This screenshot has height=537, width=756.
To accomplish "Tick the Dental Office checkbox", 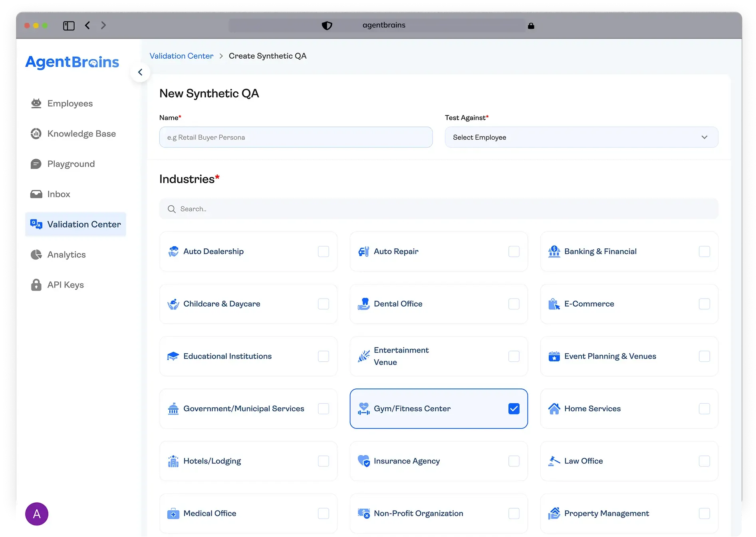I will [514, 304].
